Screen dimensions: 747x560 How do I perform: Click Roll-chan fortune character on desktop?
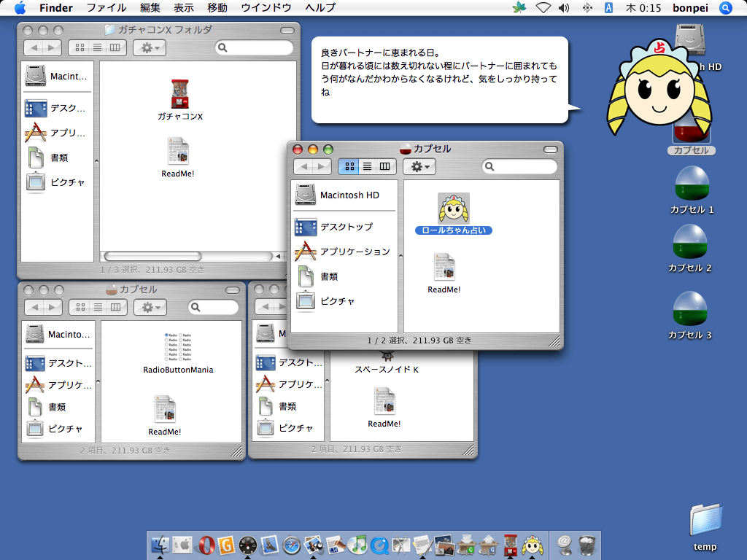click(659, 88)
